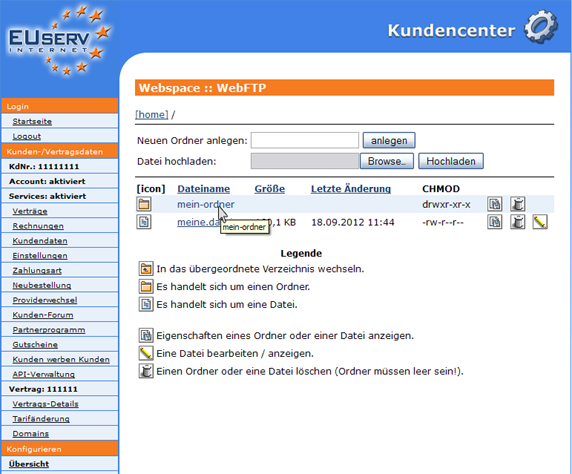The image size is (572, 474).
Task: Open the mein-ordner folder link
Action: [206, 204]
